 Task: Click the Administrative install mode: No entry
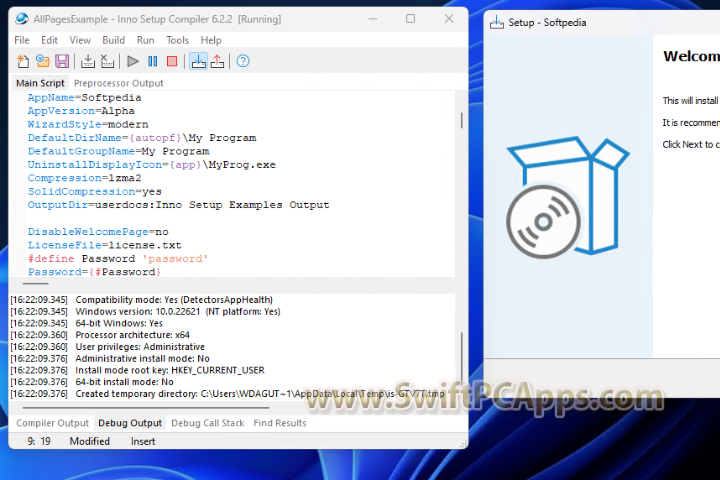(110, 359)
